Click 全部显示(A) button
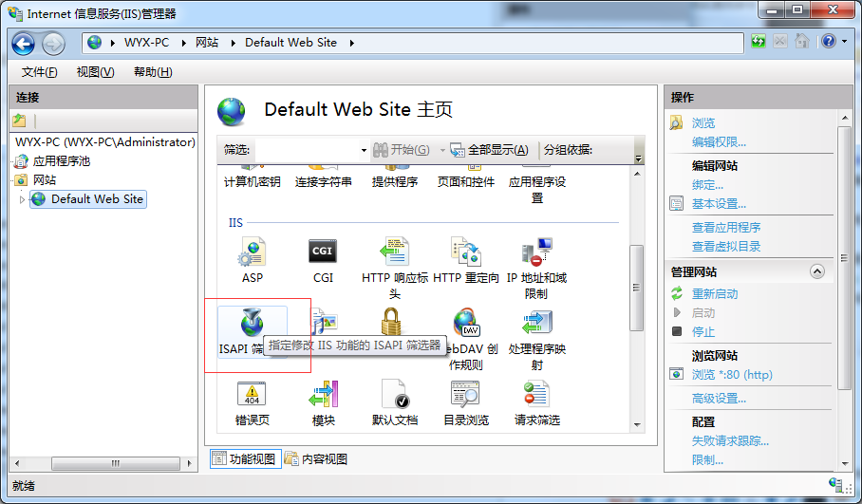 click(490, 150)
